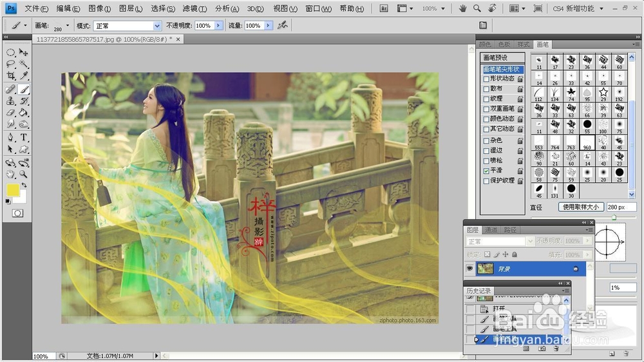Viewport: 644px width, 362px height.
Task: Enable Shape Dynamics checkbox
Action: [486, 79]
